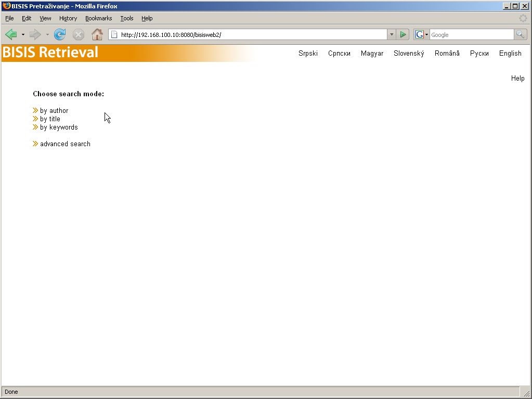Viewport: 532px width, 399px height.
Task: Open the advanced search link
Action: 65,144
